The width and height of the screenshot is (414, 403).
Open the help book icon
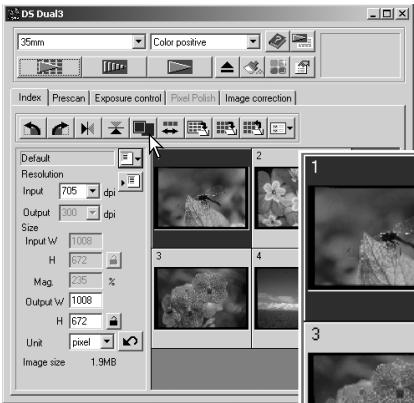coord(277,42)
